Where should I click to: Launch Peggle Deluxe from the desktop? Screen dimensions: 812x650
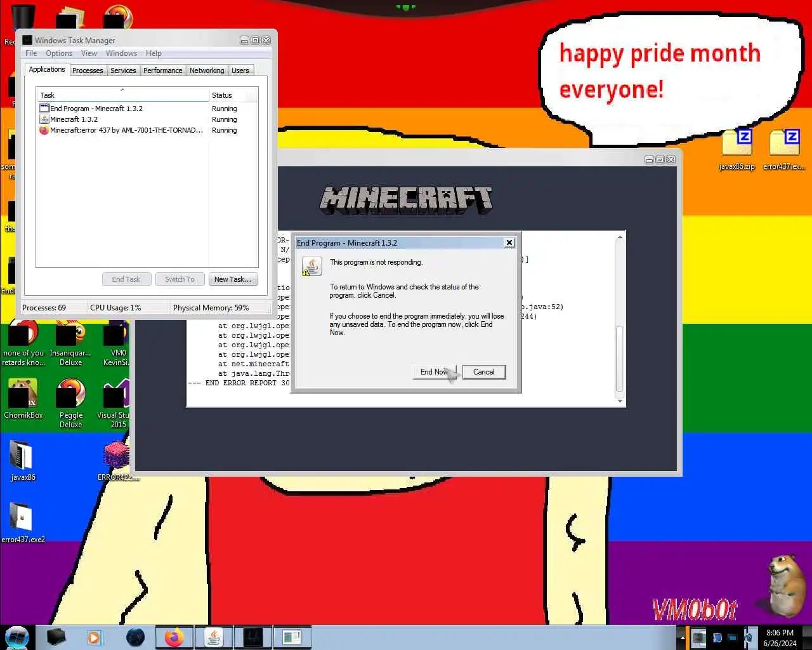[71, 402]
